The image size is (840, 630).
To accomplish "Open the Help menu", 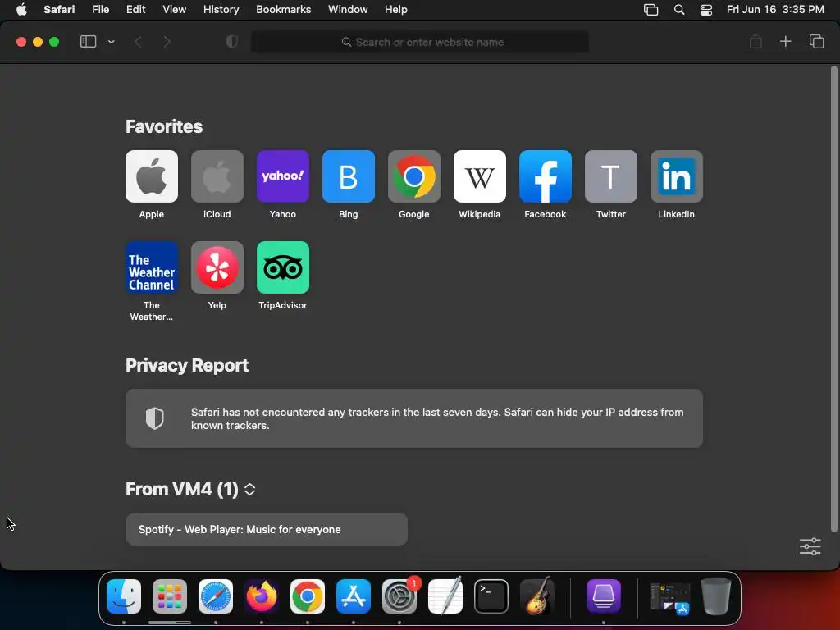I will pyautogui.click(x=396, y=10).
